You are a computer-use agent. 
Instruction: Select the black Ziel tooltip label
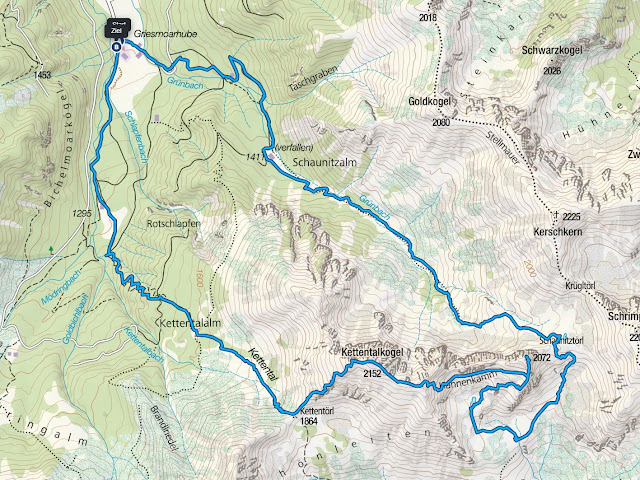(x=116, y=31)
